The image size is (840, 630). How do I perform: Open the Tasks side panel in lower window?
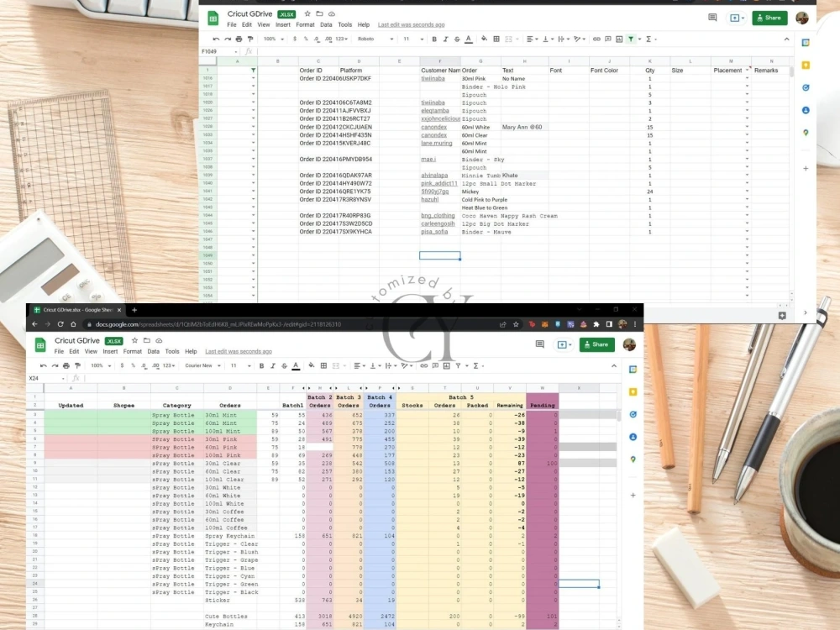click(x=633, y=415)
